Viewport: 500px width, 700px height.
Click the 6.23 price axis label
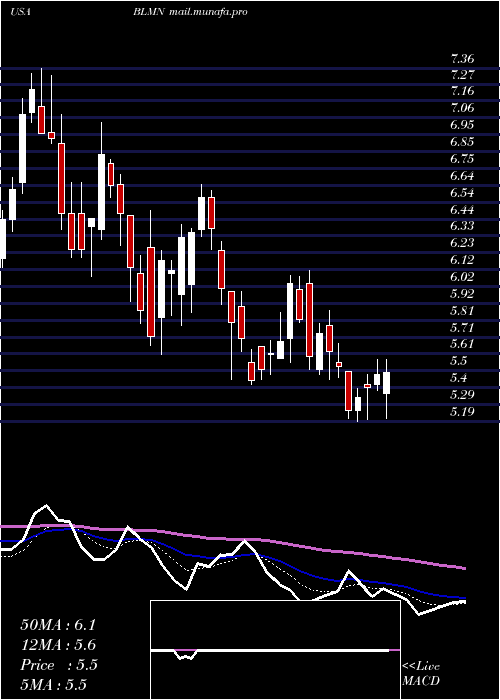pyautogui.click(x=462, y=243)
